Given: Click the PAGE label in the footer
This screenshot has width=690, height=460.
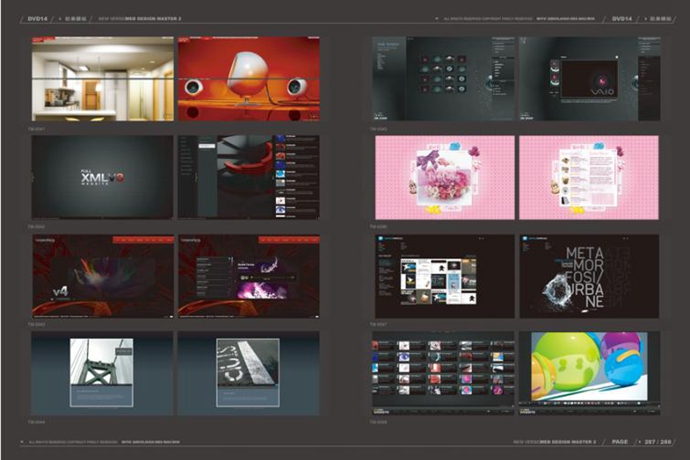Looking at the screenshot, I should (620, 442).
